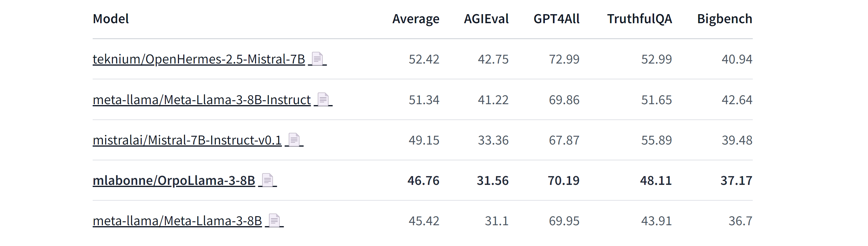Image resolution: width=868 pixels, height=246 pixels.
Task: Select the 55.89 TruthfulQA score cell
Action: click(656, 140)
